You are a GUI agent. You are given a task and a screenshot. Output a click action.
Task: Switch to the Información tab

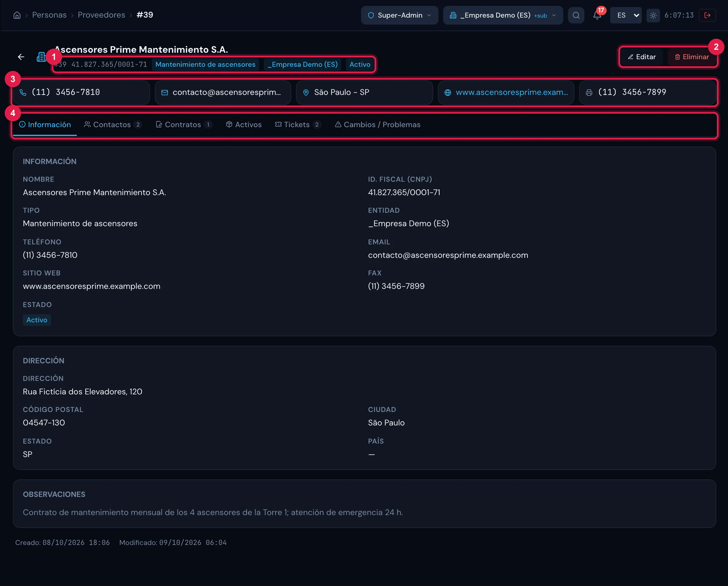[x=45, y=125]
